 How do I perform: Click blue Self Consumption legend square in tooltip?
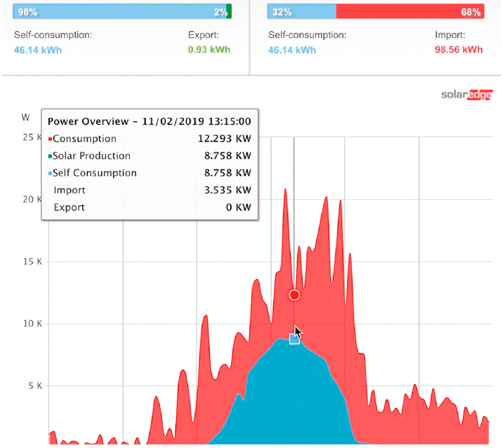click(x=50, y=174)
